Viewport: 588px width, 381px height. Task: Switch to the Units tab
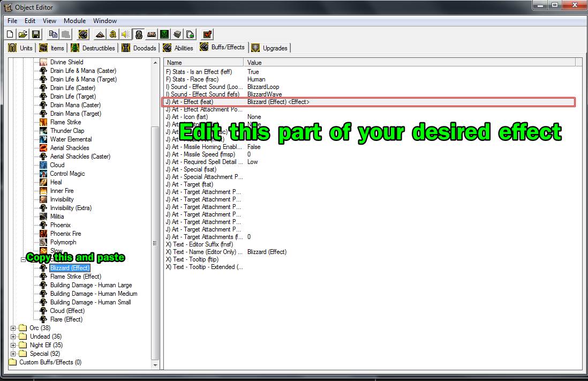pos(21,48)
